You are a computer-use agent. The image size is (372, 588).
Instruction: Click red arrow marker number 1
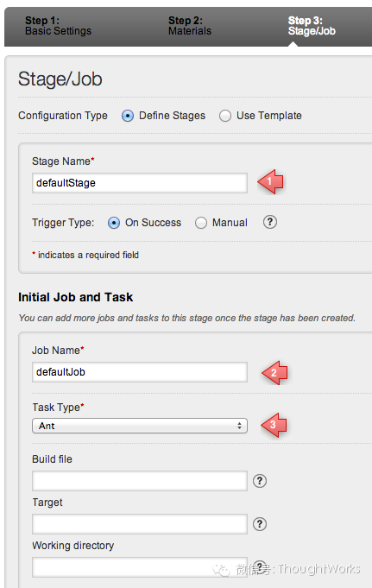click(271, 182)
